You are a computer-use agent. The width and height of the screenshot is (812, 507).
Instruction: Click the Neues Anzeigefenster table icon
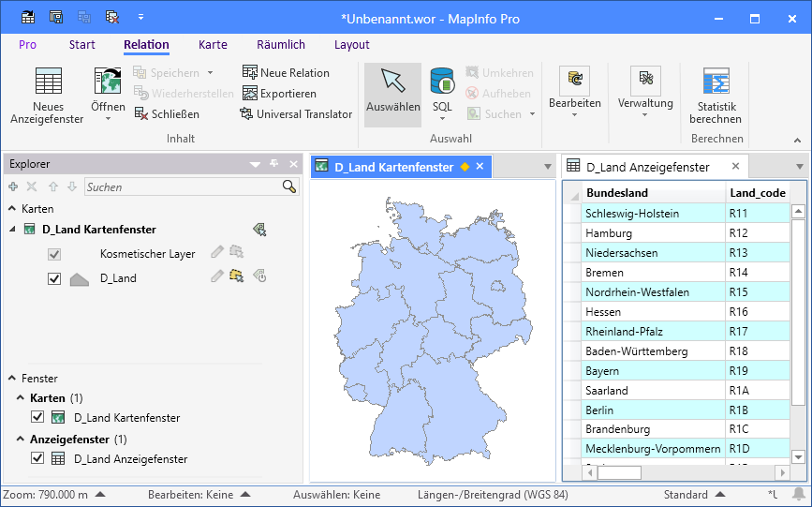[x=48, y=82]
